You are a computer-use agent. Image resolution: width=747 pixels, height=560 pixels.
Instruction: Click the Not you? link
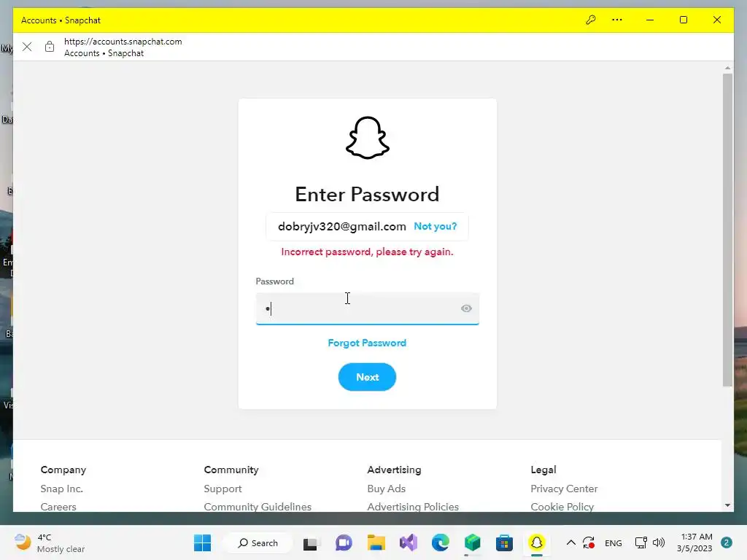(435, 226)
